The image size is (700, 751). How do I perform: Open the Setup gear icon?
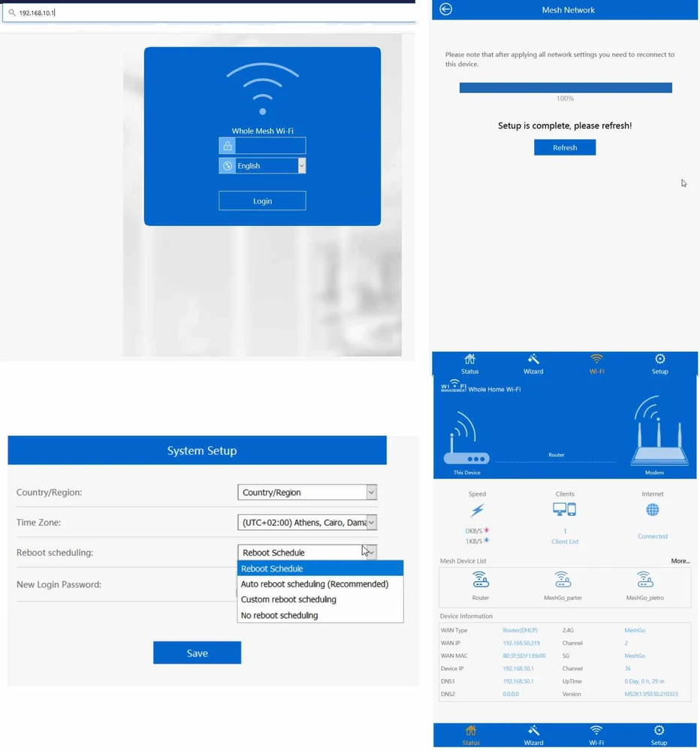pyautogui.click(x=659, y=360)
